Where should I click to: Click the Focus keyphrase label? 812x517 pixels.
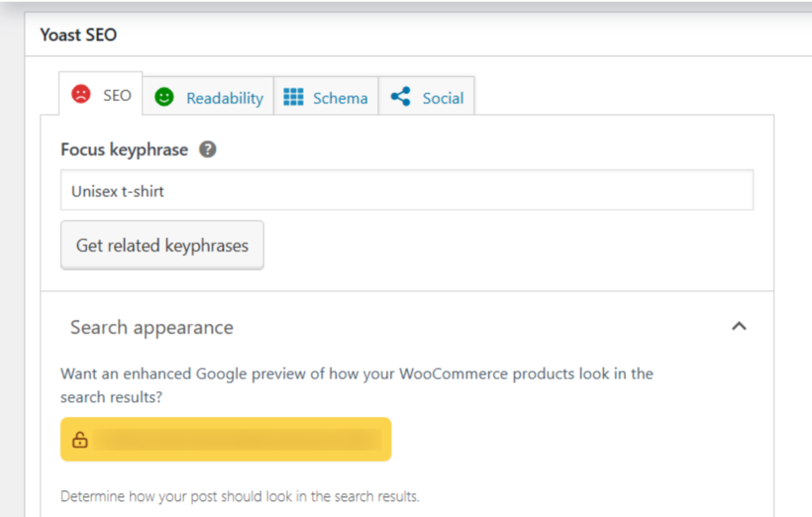pos(125,150)
